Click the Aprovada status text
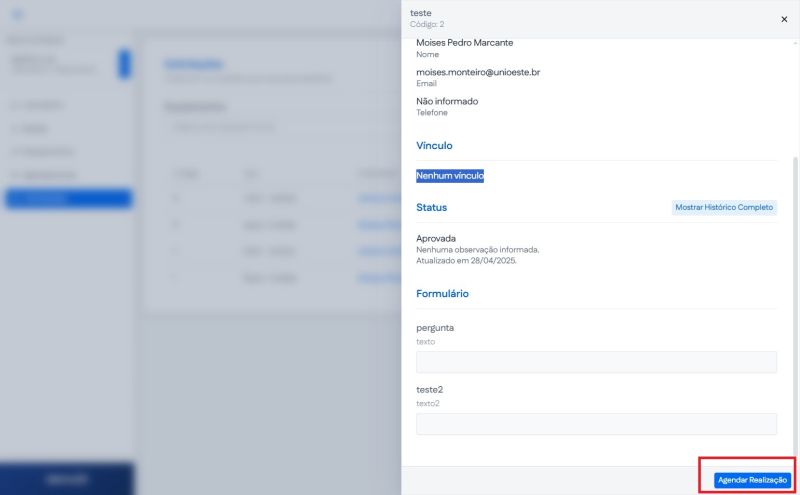Image resolution: width=800 pixels, height=495 pixels. [x=436, y=239]
